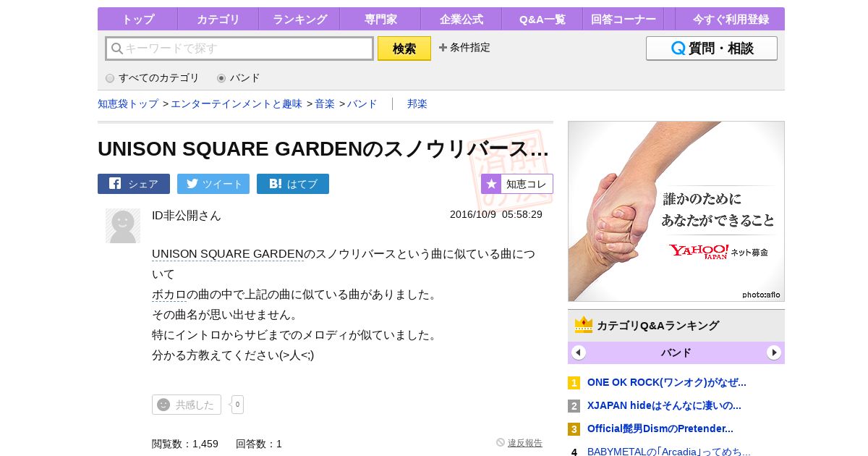Click the UNISON SQUARE GARDEN keyword link
The image size is (868, 456).
228,254
